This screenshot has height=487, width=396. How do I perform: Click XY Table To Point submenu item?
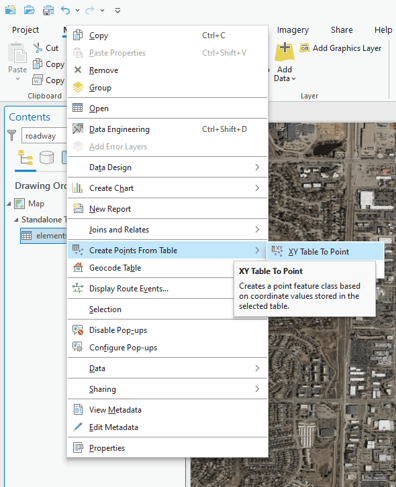pyautogui.click(x=325, y=252)
